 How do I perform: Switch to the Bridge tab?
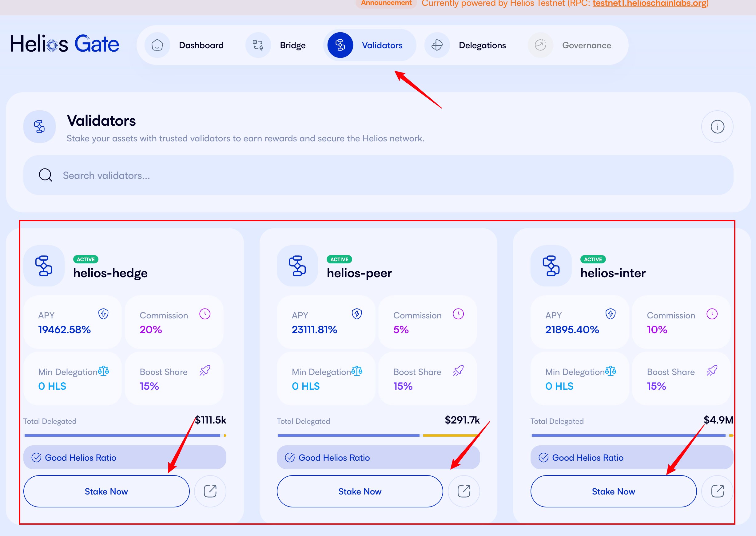pos(292,45)
